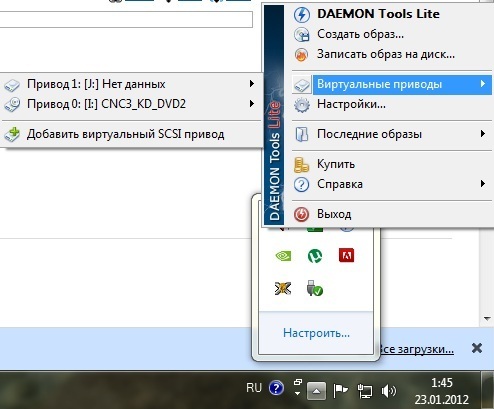The image size is (494, 409).
Task: Click the yellow X tray icon
Action: point(283,288)
